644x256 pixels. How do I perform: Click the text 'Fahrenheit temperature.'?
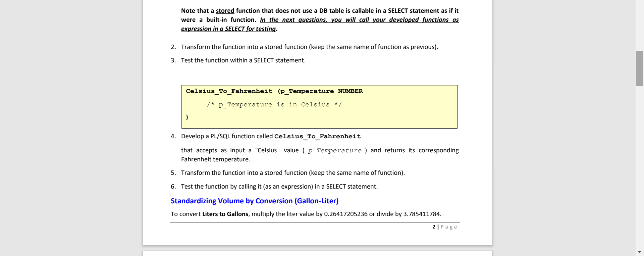click(216, 159)
